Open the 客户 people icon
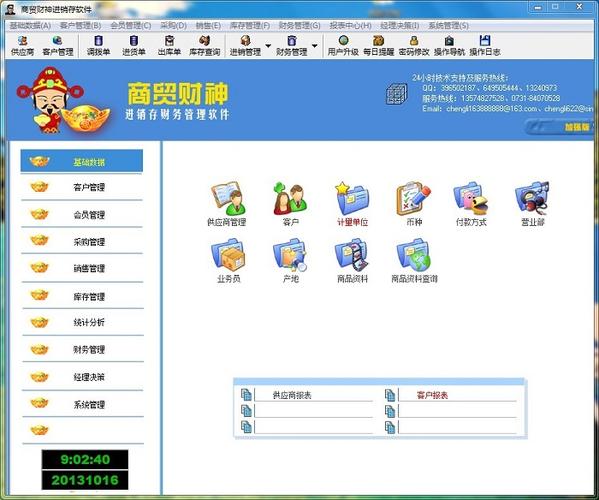This screenshot has height=500, width=599. (290, 199)
